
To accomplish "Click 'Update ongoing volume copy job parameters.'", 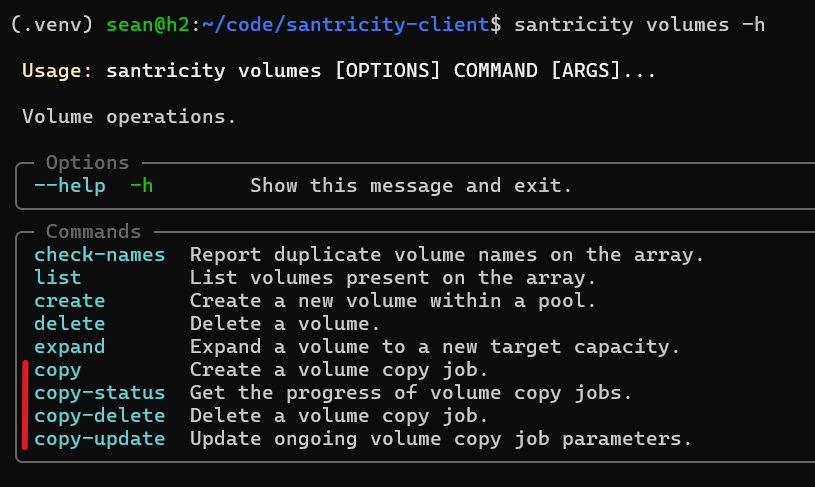I will (441, 439).
